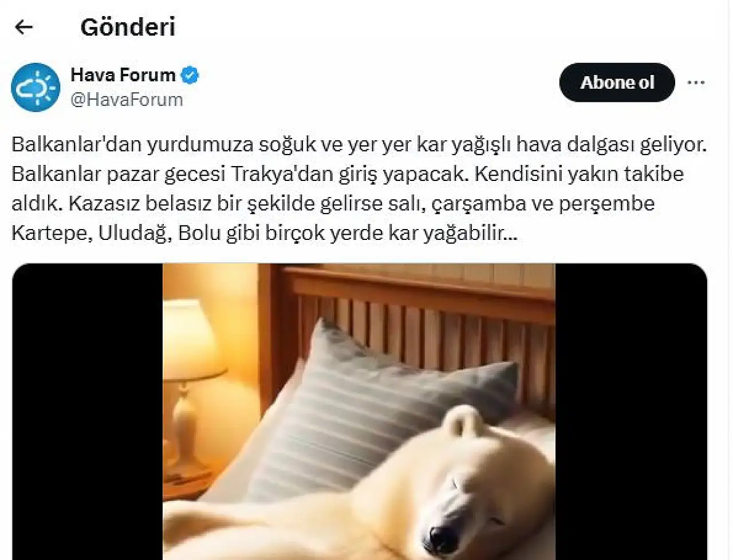Viewport: 733px width, 560px height.
Task: Click the Gönderi page heading
Action: tap(128, 27)
